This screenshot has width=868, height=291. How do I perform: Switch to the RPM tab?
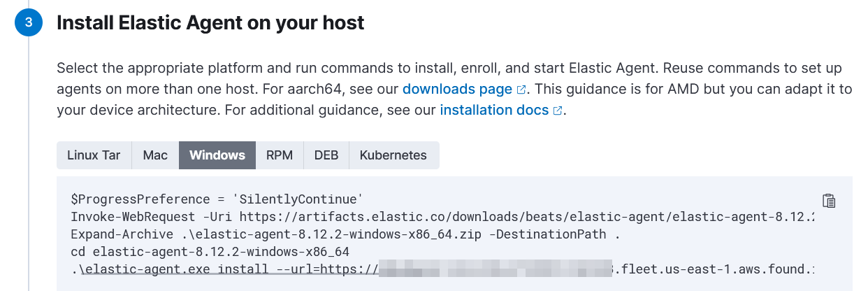[280, 155]
